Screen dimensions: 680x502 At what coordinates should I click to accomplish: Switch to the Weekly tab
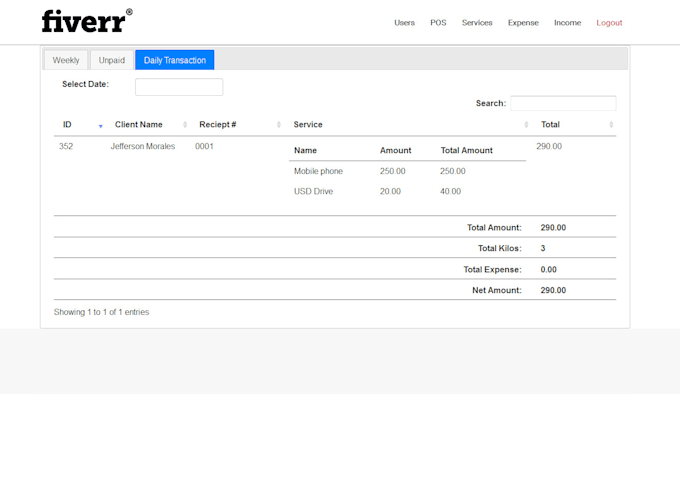[x=66, y=60]
